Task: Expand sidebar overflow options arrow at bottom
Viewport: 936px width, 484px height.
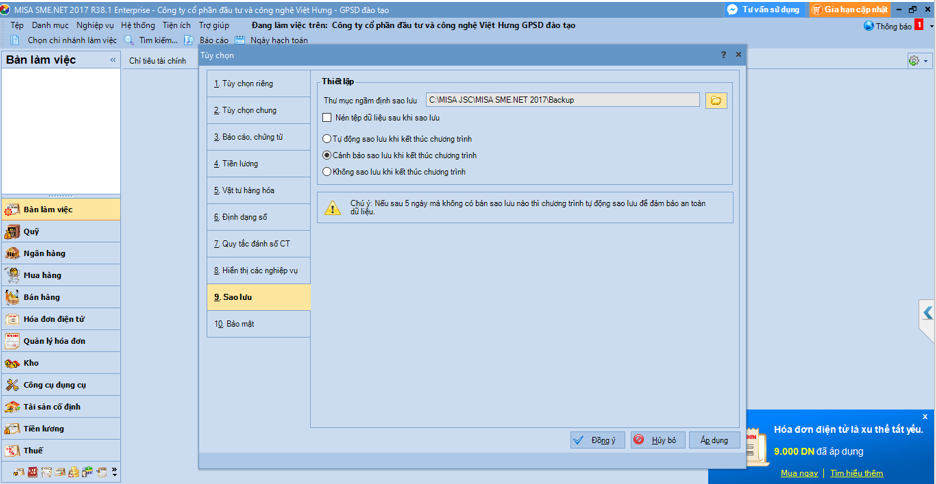Action: (x=115, y=472)
